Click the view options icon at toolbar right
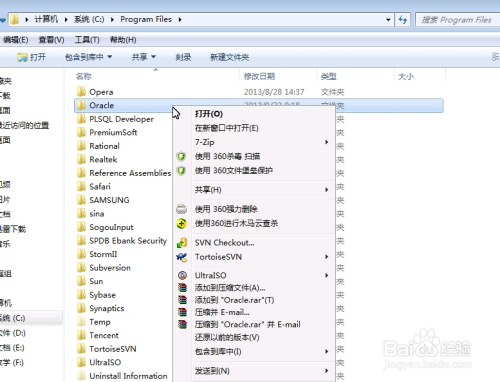500x382 pixels. point(495,57)
